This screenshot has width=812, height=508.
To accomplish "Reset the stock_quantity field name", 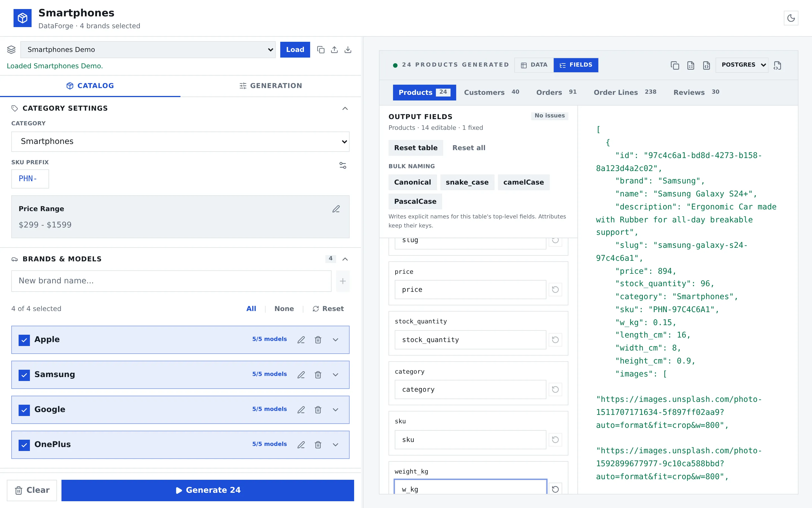I will (555, 340).
